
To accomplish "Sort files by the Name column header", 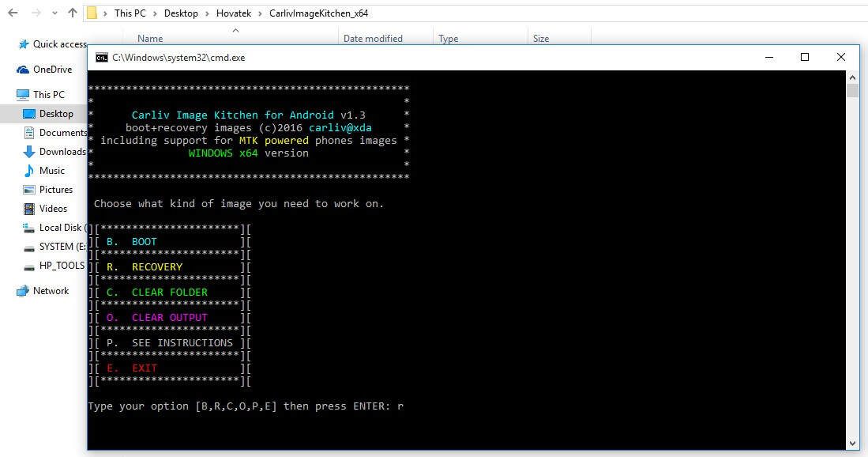I will [x=149, y=38].
